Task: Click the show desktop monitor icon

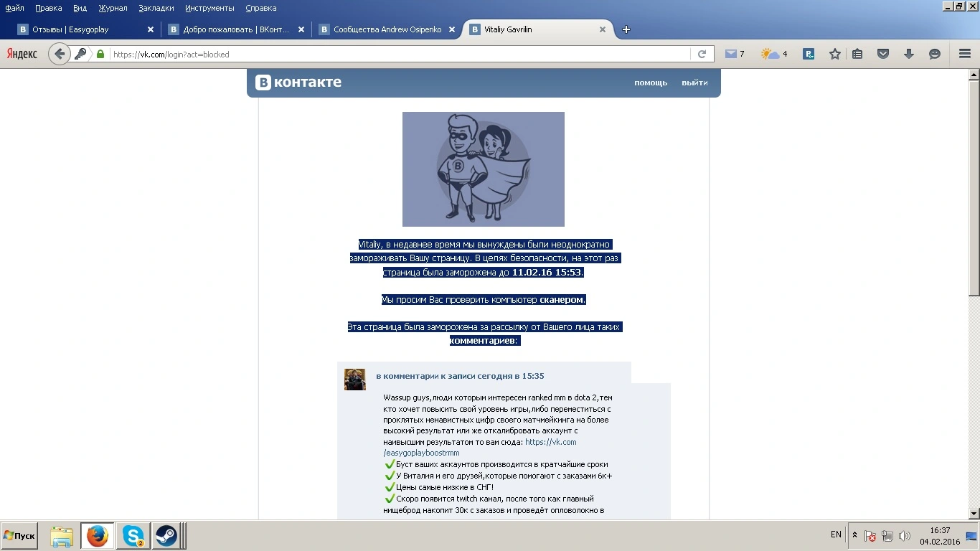Action: [972, 536]
